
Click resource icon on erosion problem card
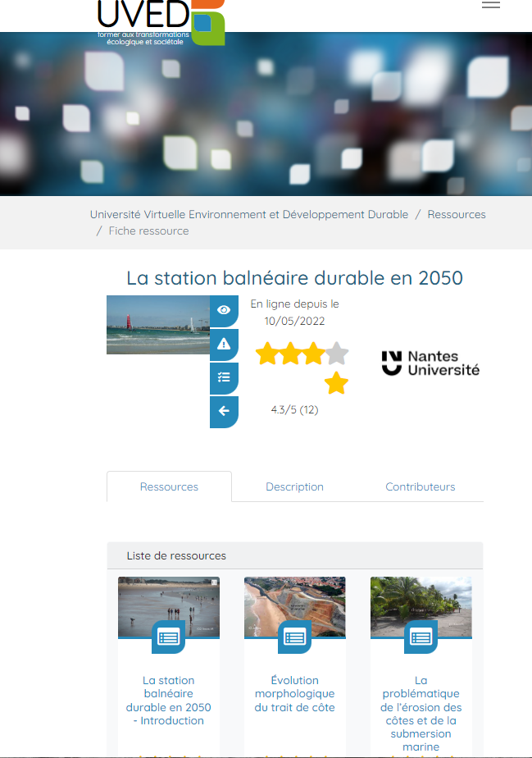421,637
